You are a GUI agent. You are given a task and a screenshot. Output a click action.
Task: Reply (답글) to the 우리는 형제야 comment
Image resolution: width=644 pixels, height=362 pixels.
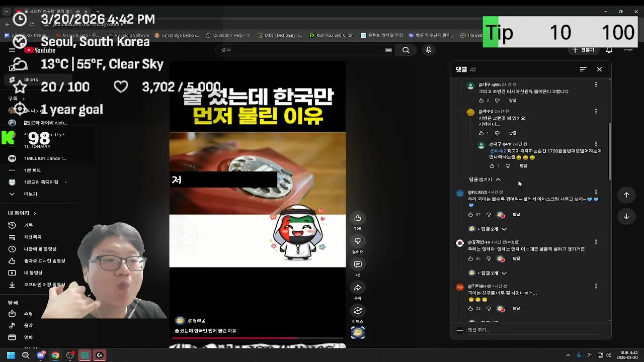[516, 258]
